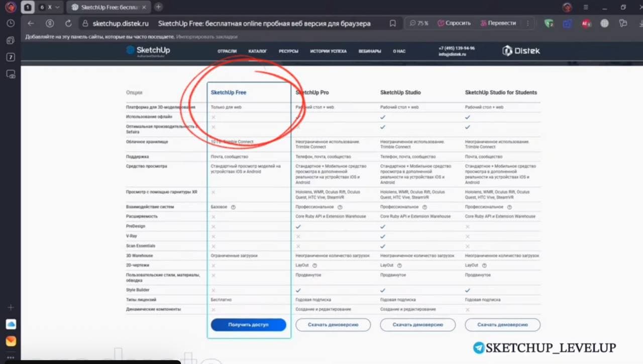Open the РЕСУРСЫ menu item
The height and width of the screenshot is (364, 643).
(x=289, y=51)
